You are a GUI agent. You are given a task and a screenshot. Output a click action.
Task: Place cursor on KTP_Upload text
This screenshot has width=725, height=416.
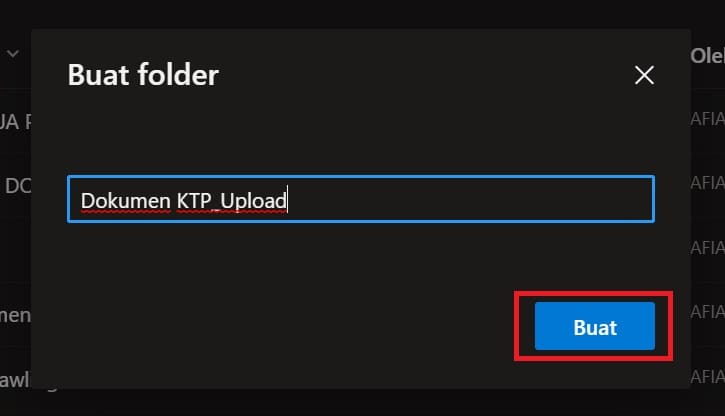coord(232,201)
